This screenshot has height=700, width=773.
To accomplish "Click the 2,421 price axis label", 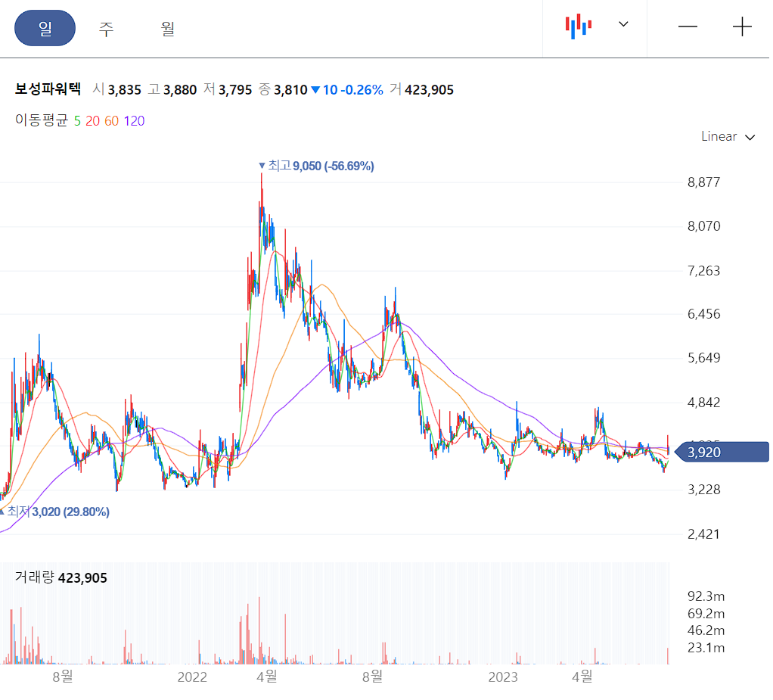I will [703, 534].
